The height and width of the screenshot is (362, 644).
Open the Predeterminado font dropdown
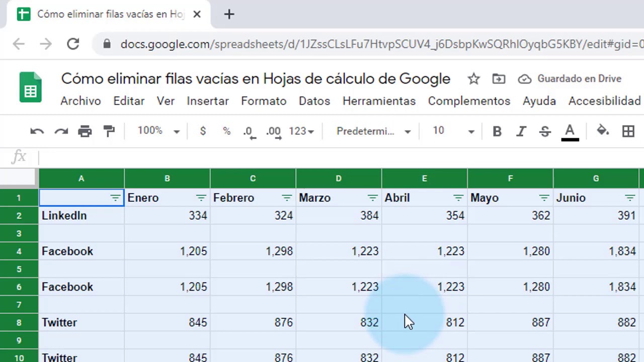[374, 131]
